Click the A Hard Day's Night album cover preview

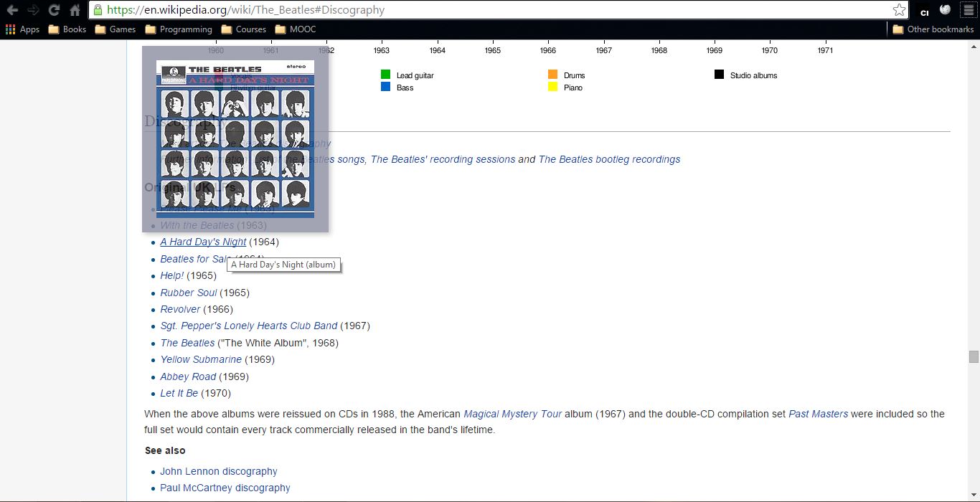coord(235,139)
